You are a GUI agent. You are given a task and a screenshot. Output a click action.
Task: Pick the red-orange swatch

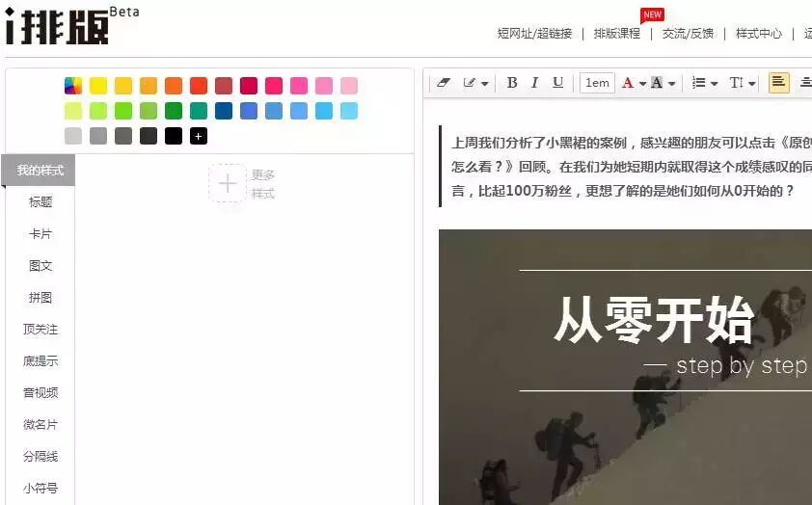(x=199, y=86)
